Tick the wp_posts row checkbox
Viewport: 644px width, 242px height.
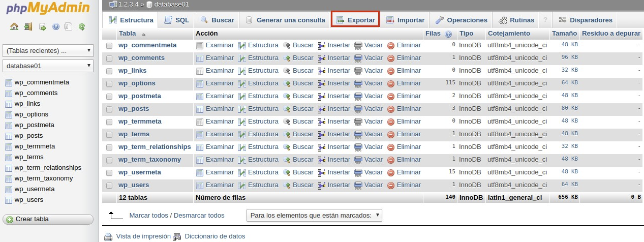(x=109, y=109)
